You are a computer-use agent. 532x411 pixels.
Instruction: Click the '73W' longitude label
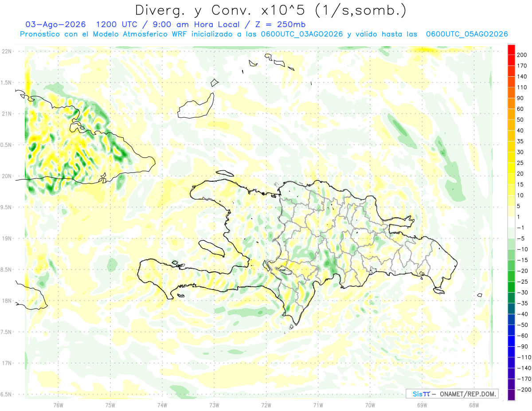click(x=214, y=405)
